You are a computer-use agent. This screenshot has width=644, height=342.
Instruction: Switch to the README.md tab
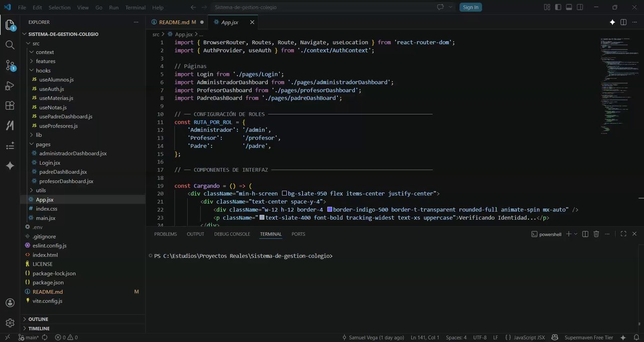[x=174, y=22]
